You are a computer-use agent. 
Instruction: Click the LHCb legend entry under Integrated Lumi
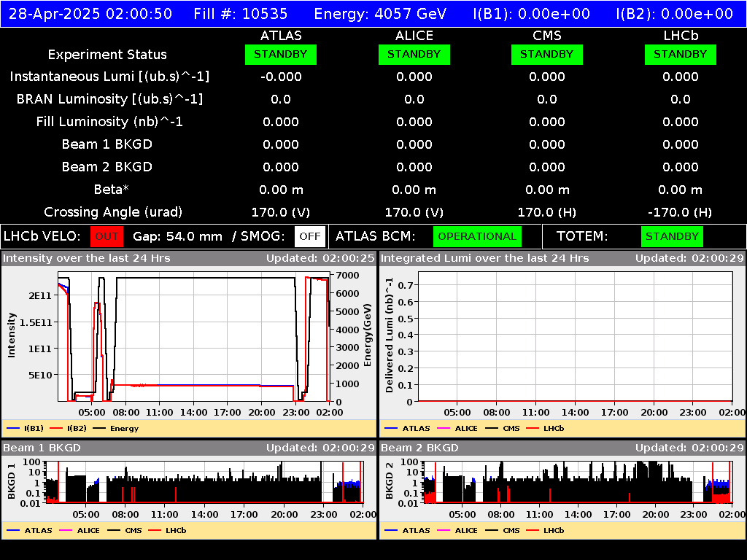coord(545,429)
